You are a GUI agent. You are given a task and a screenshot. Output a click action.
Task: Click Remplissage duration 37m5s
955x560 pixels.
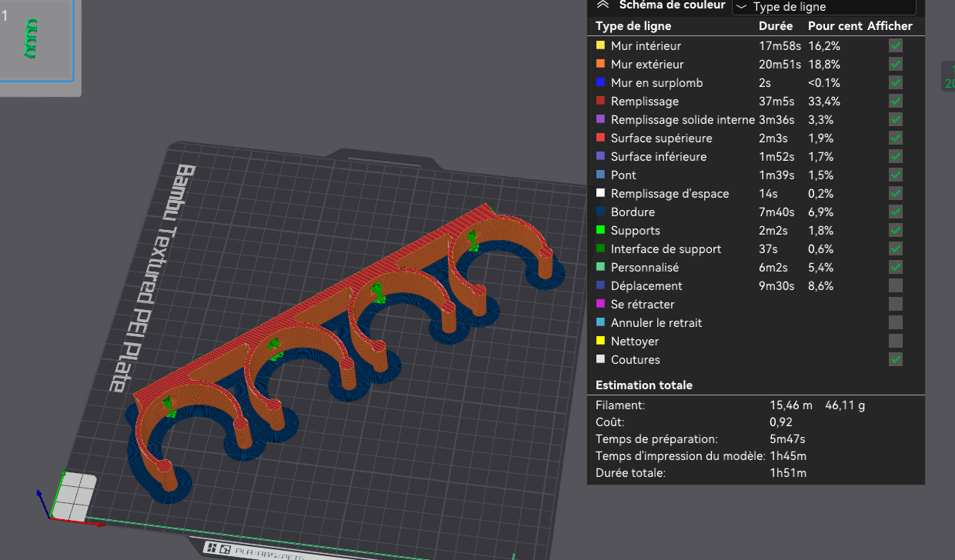click(x=777, y=102)
